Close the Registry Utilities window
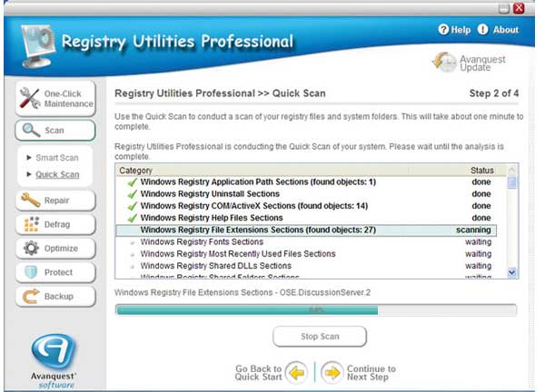The height and width of the screenshot is (392, 545). pos(519,8)
